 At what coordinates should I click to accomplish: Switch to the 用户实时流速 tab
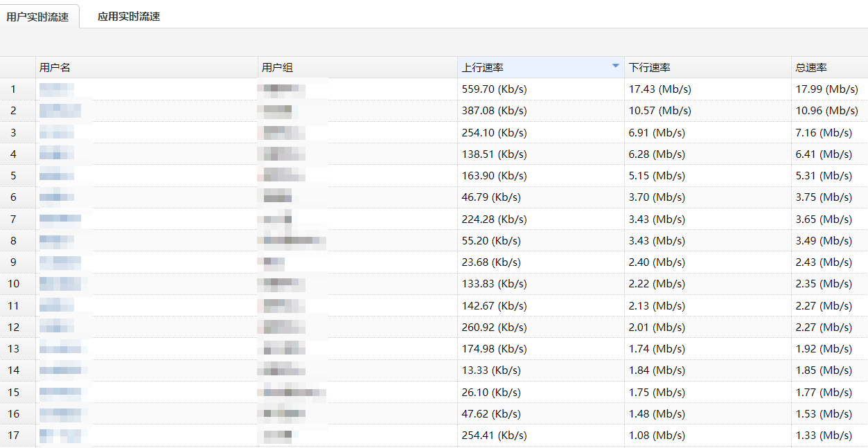[37, 17]
